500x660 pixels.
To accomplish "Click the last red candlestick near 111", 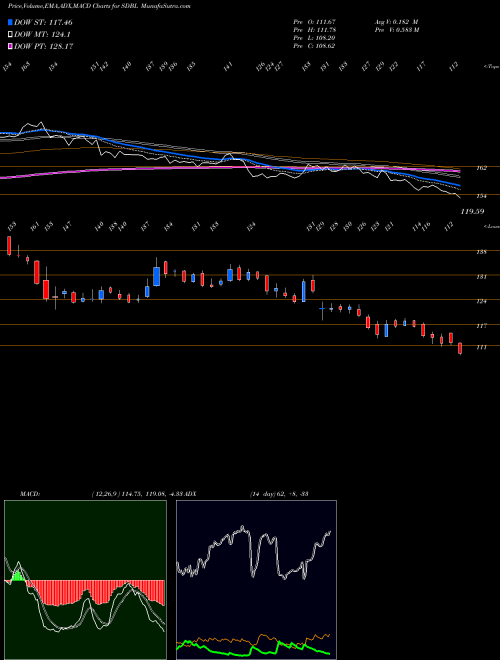I will coord(460,349).
